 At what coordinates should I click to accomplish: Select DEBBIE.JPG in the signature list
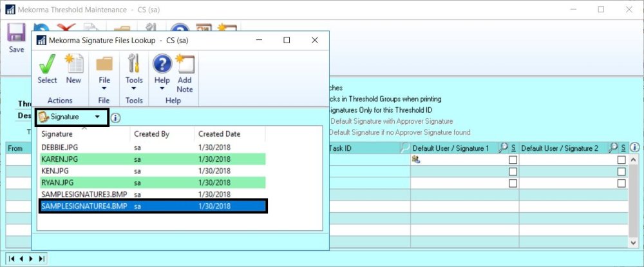[x=153, y=147]
